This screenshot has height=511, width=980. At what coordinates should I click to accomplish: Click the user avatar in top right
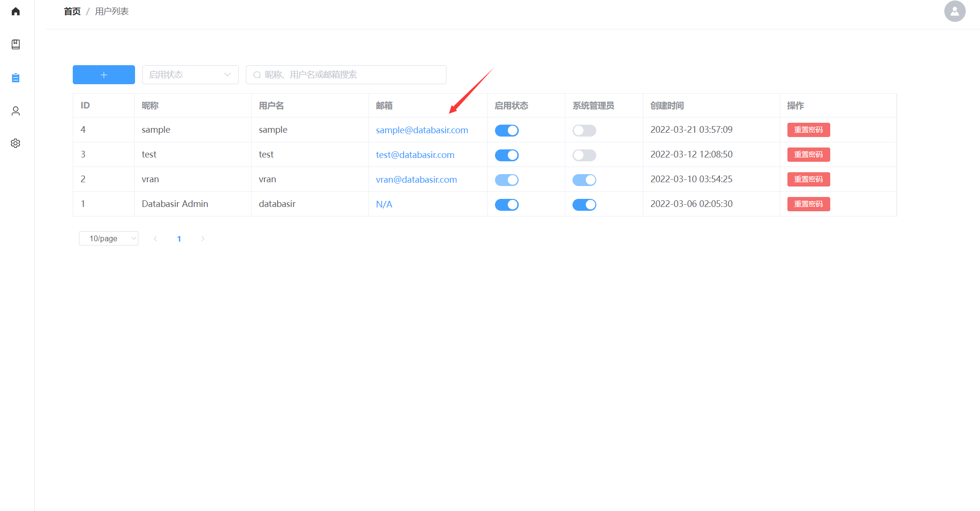point(954,11)
